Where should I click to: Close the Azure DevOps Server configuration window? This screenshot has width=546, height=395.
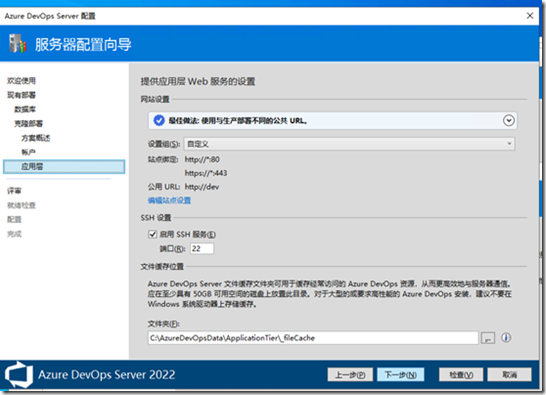click(x=530, y=16)
